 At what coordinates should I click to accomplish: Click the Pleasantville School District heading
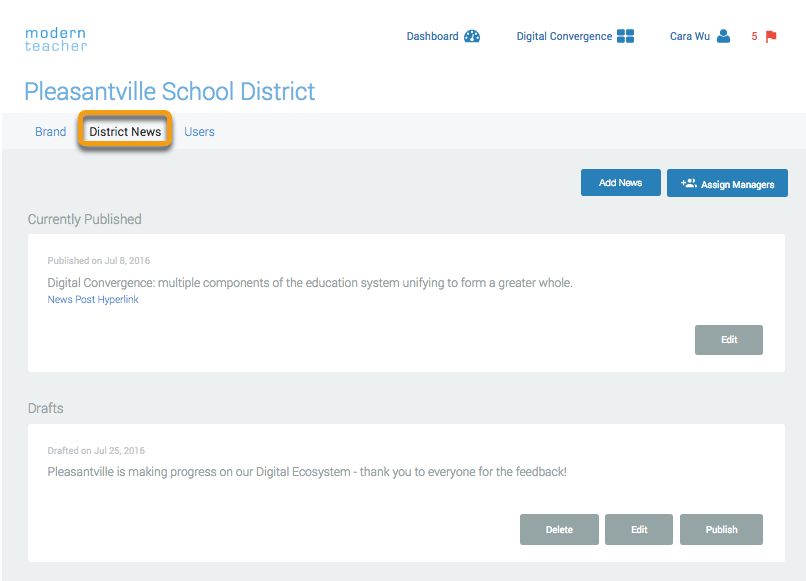click(170, 92)
